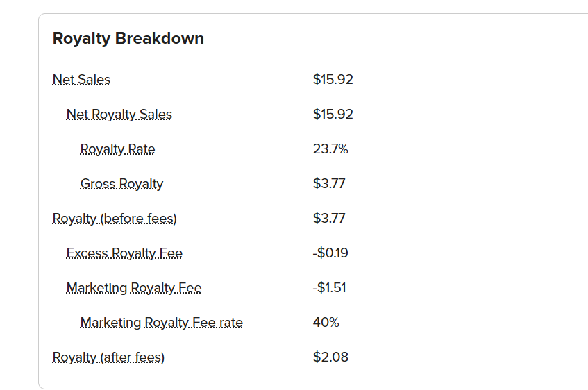Image resolution: width=588 pixels, height=390 pixels.
Task: Select the $2.08 royalty after fees value
Action: pos(330,357)
